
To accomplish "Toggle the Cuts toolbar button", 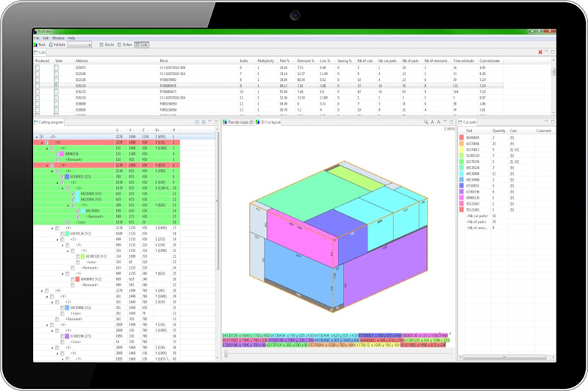I will pos(143,45).
